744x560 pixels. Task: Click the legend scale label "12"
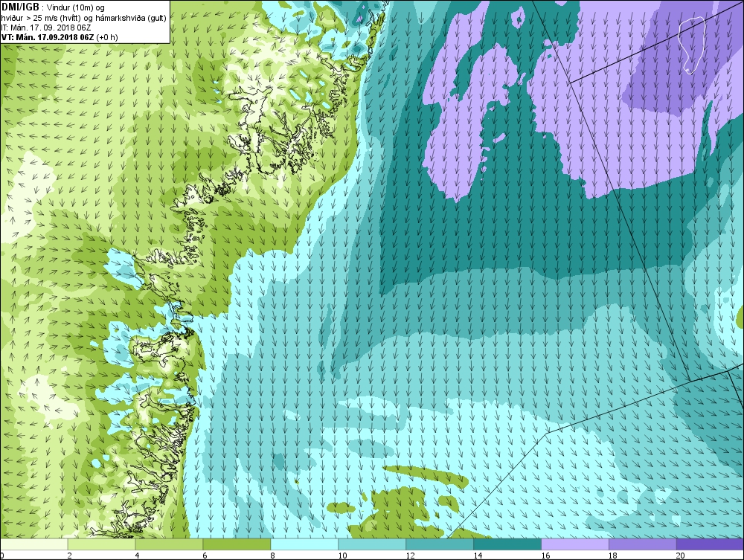click(410, 556)
